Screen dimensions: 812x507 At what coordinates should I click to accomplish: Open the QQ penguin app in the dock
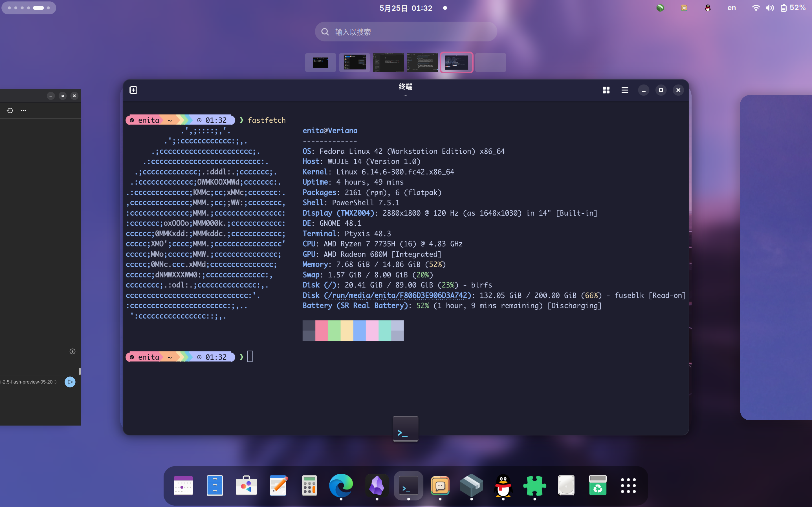click(x=503, y=485)
